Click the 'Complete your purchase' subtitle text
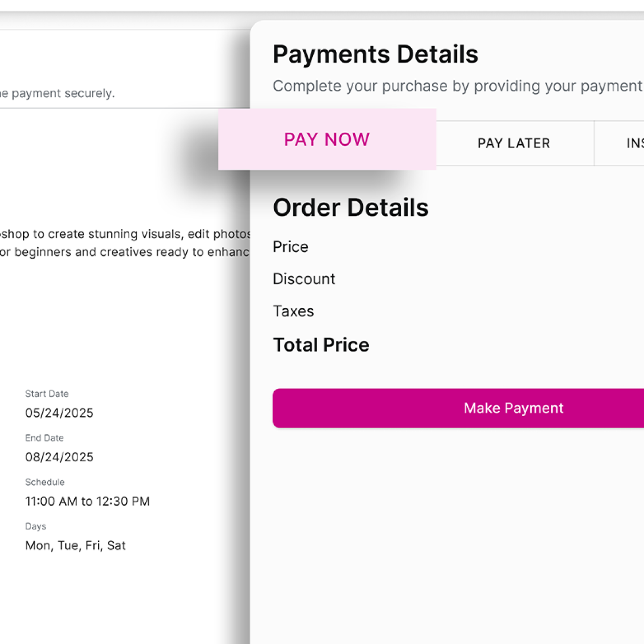This screenshot has height=644, width=644. coord(458,86)
